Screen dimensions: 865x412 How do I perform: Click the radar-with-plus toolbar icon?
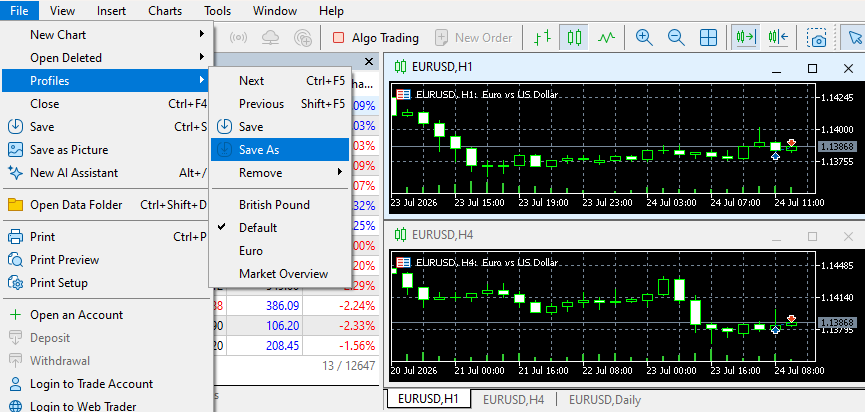[302, 38]
